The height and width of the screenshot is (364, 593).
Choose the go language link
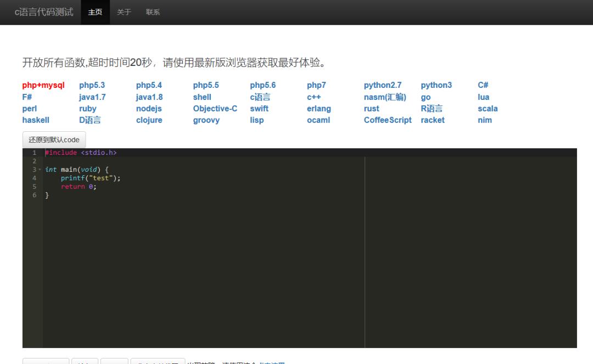tap(426, 97)
